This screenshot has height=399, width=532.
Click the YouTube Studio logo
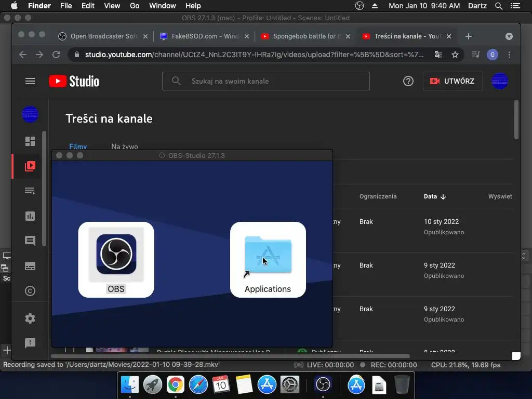click(x=74, y=81)
